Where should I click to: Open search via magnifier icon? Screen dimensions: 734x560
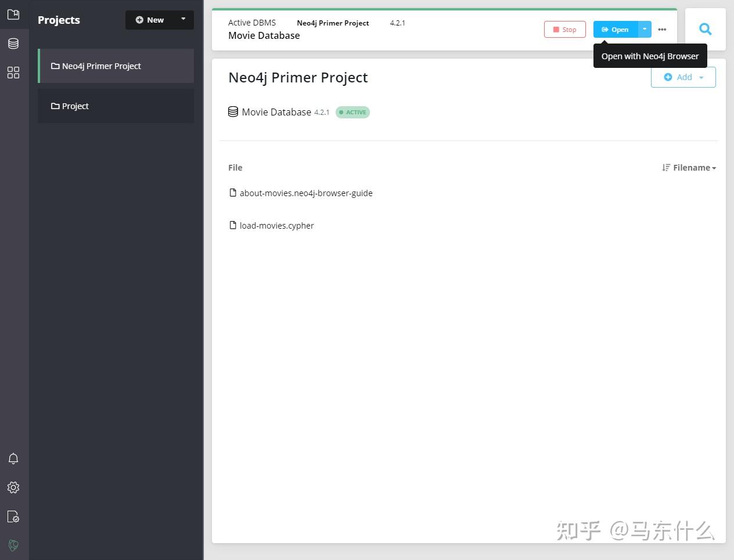(704, 28)
